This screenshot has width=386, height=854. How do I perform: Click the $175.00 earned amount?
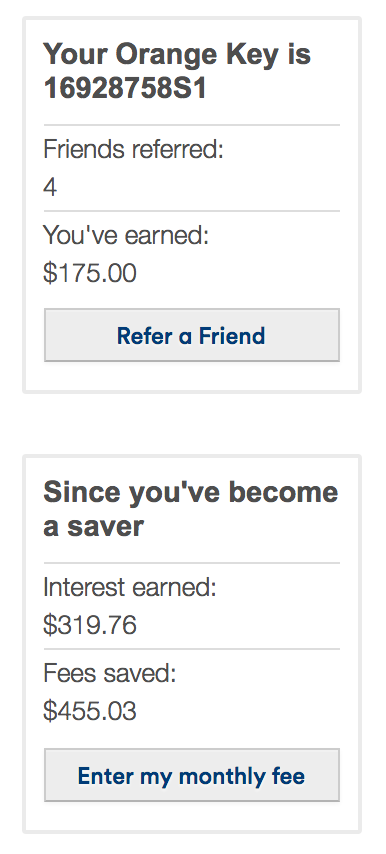click(x=90, y=273)
